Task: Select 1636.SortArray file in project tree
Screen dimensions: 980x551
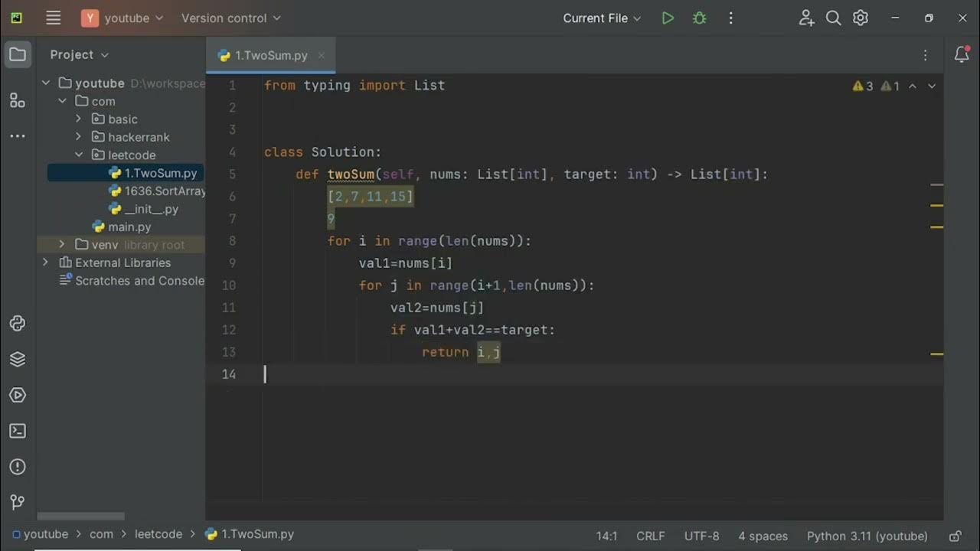Action: point(157,191)
